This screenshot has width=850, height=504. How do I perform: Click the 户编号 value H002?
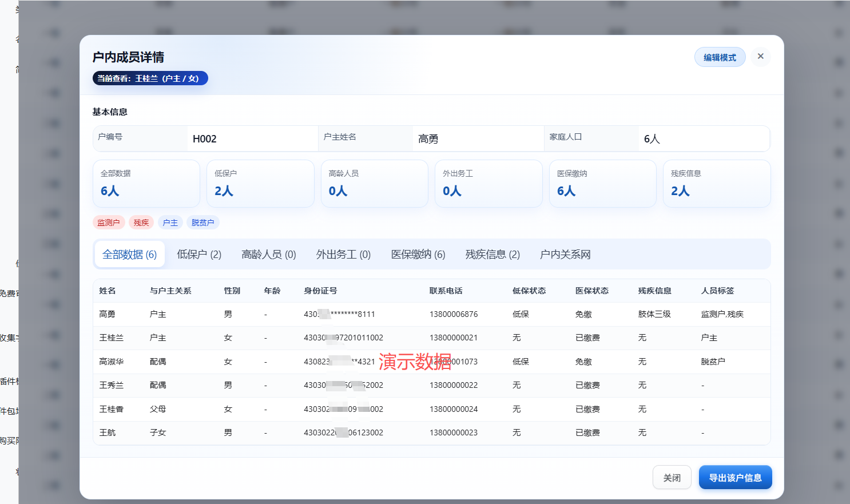point(205,139)
